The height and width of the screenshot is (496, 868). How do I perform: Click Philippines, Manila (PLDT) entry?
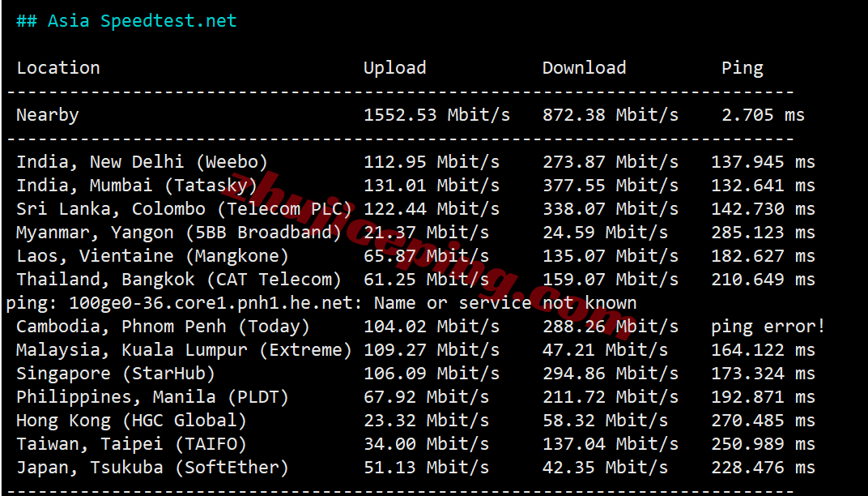[152, 397]
